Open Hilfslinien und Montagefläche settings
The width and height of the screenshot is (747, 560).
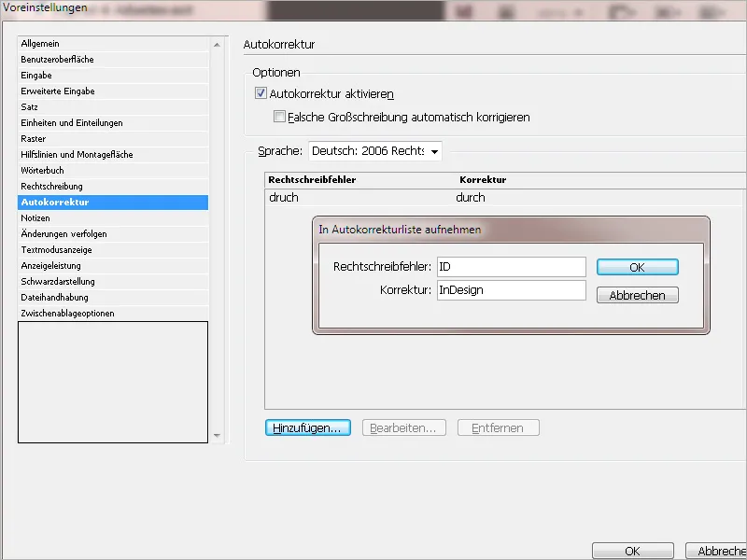(x=113, y=155)
